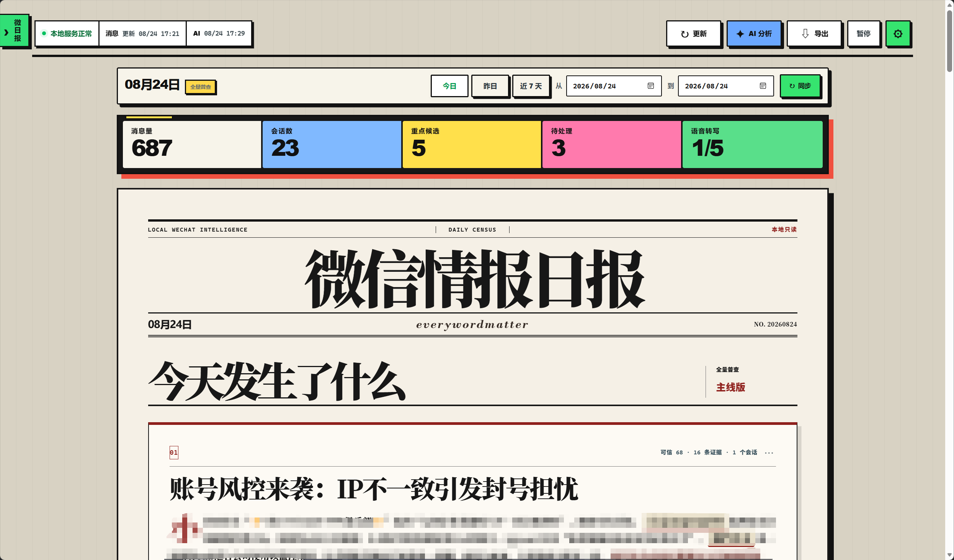Click the 消息 更新 08/24 17:21 status
The image size is (954, 560).
[142, 34]
